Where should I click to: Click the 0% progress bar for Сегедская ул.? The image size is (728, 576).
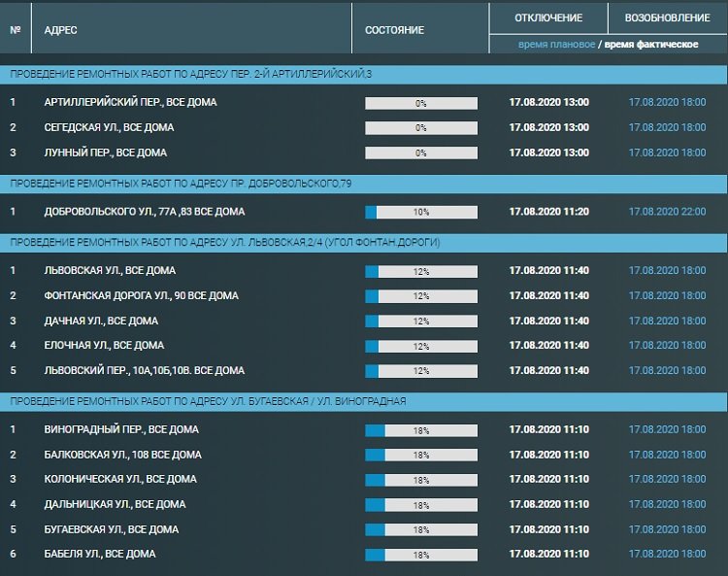coord(421,128)
